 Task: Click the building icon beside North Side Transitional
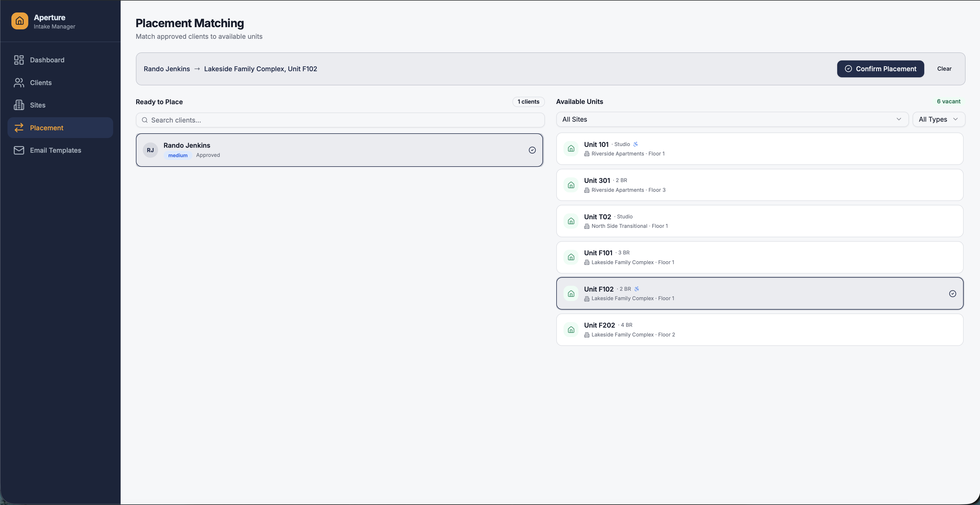point(587,226)
